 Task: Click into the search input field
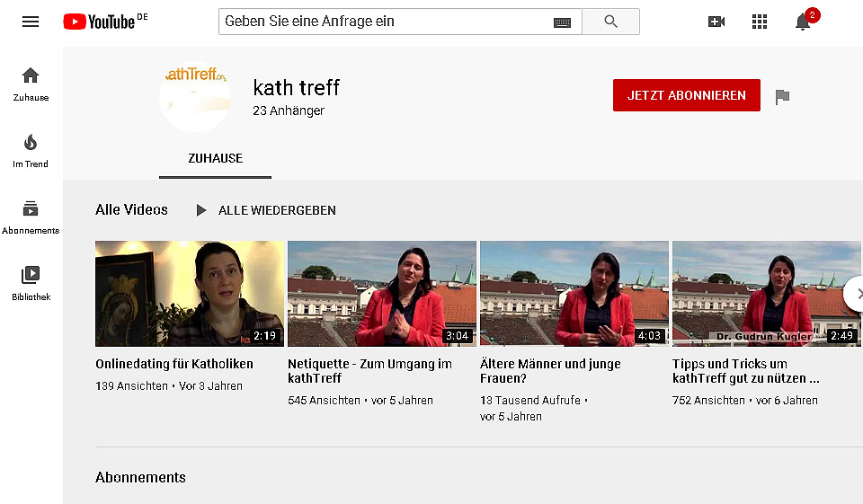pos(387,22)
